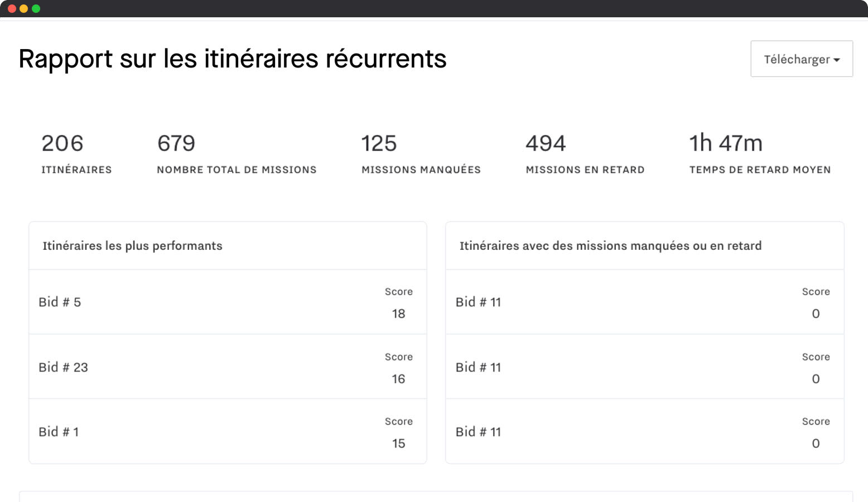Screen dimensions: 868x502
Task: Click the score 16 value
Action: (x=398, y=379)
